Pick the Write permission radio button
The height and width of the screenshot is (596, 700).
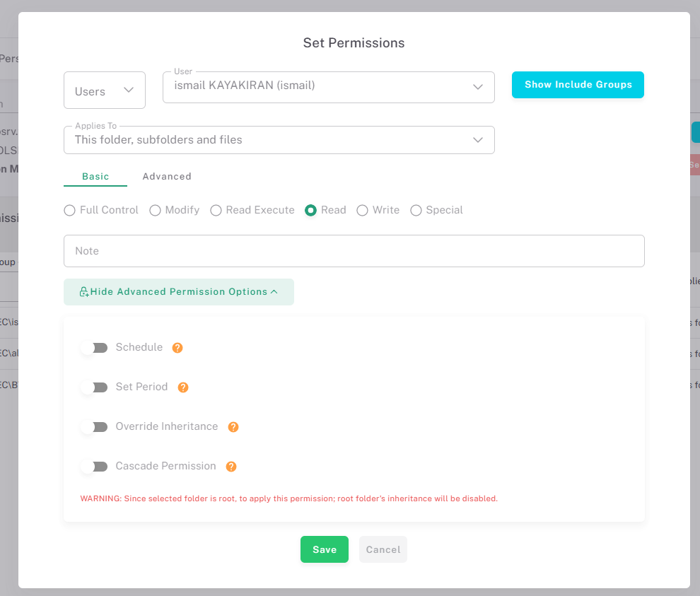coord(363,210)
